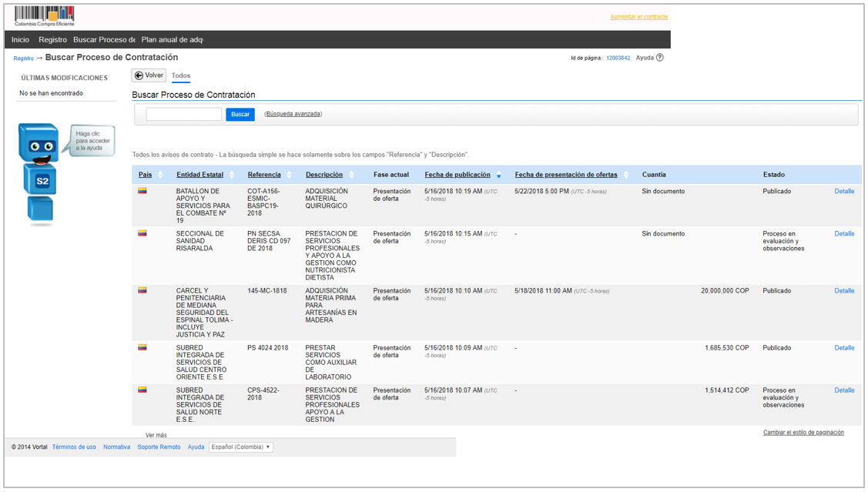Click Cambiar el estilo de paginación
The image size is (868, 492).
click(x=803, y=433)
